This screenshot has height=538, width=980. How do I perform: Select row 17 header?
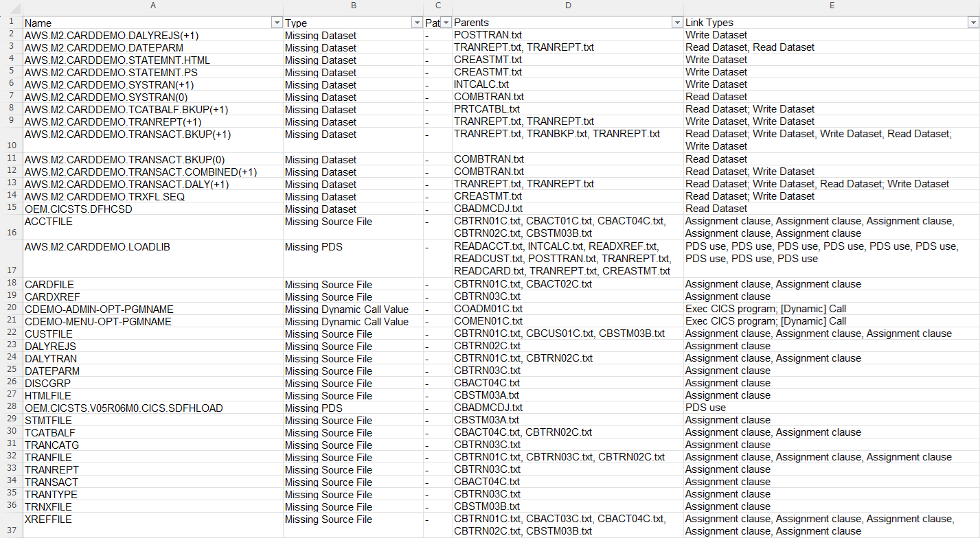click(x=11, y=259)
